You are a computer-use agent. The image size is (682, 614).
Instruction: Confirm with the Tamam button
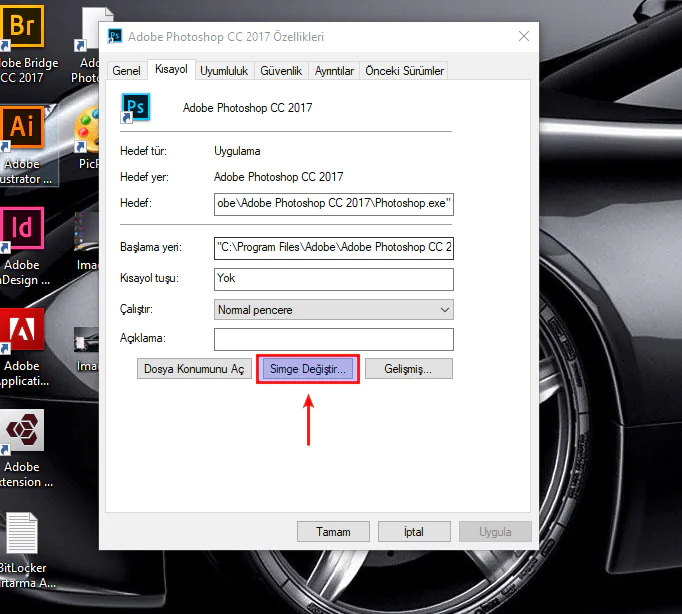(332, 532)
